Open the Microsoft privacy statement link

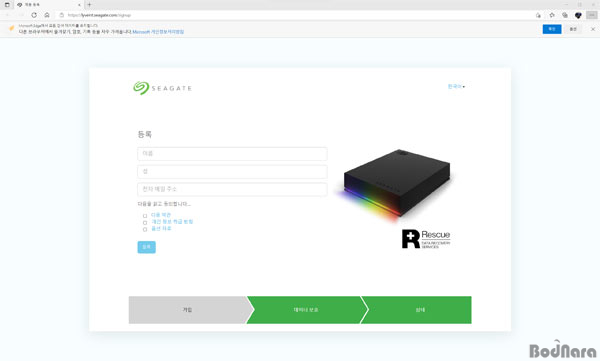158,32
